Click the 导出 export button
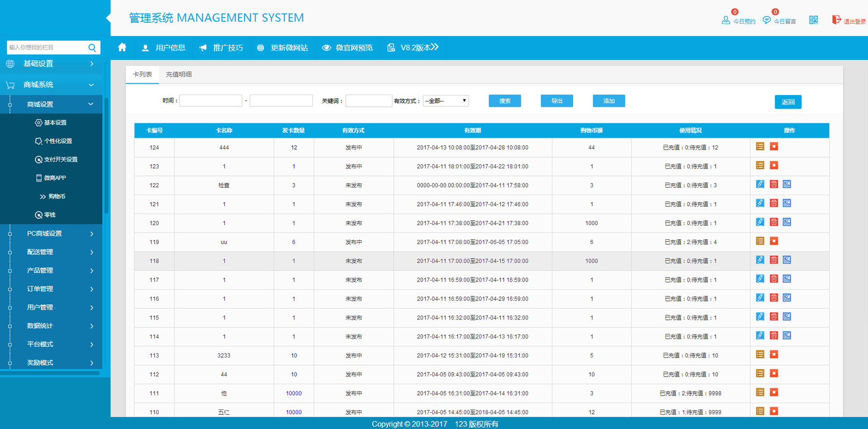The width and height of the screenshot is (868, 429). click(x=557, y=101)
